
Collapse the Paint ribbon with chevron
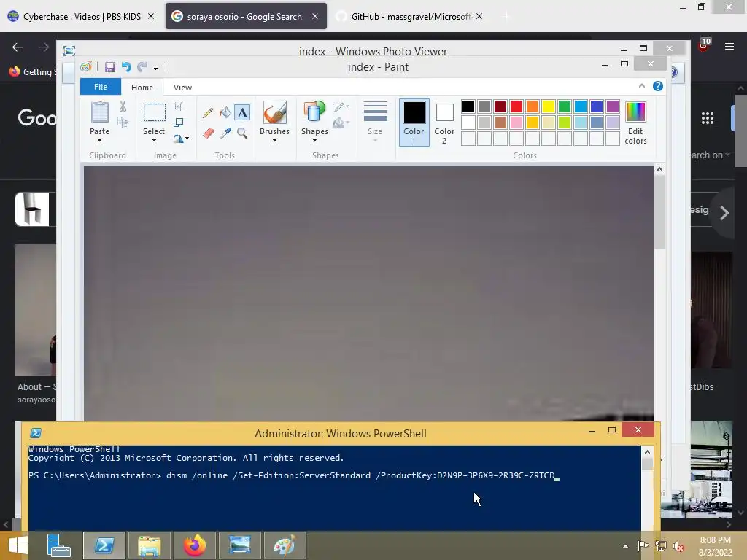point(642,86)
